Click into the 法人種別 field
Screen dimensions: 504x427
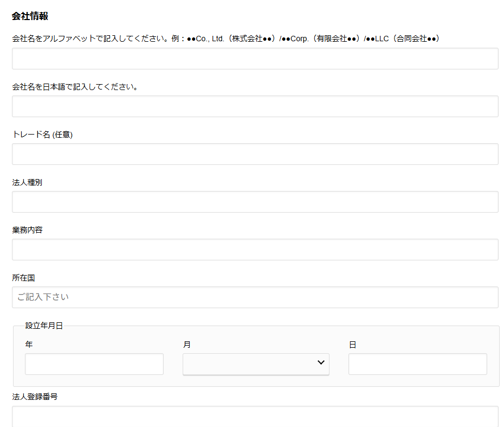(x=255, y=202)
